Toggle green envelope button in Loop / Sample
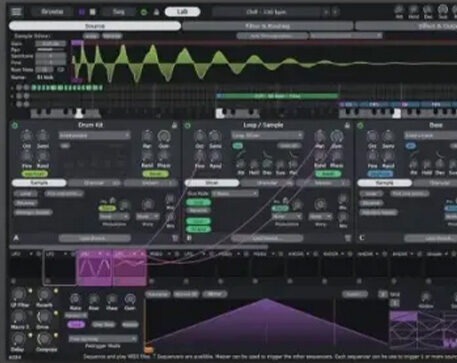Screen dimensions: 457x363 pyautogui.click(x=238, y=146)
